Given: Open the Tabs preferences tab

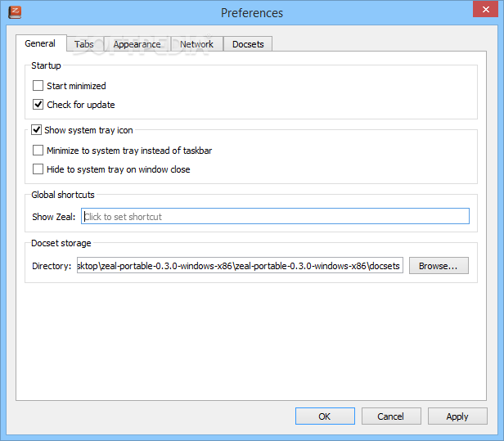Looking at the screenshot, I should [83, 44].
